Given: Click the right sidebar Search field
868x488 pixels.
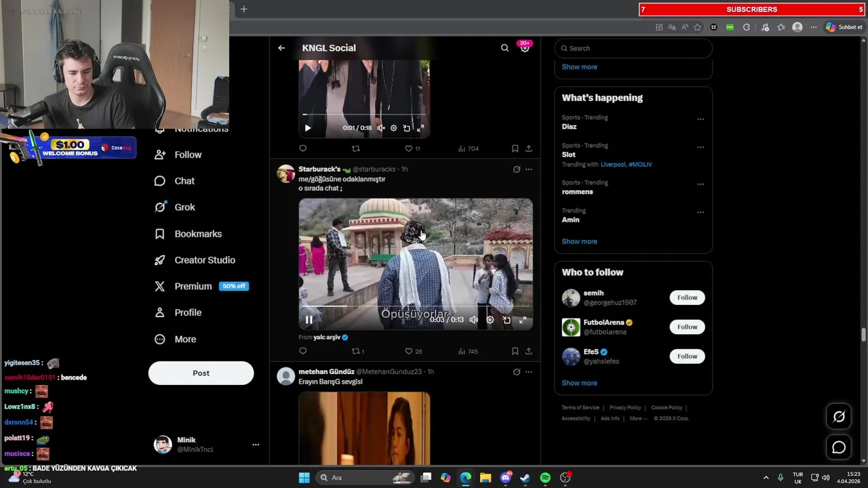Looking at the screenshot, I should point(633,48).
